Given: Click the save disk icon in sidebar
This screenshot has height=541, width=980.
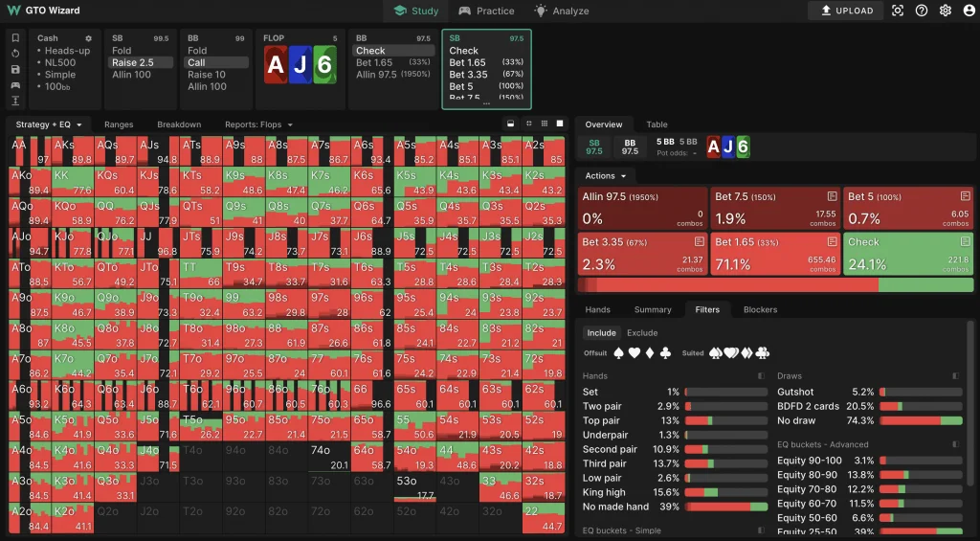Looking at the screenshot, I should [15, 70].
